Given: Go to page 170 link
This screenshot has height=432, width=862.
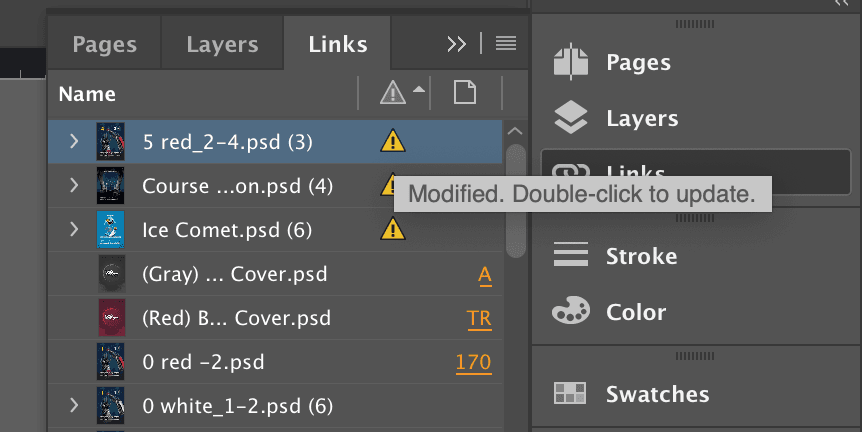Looking at the screenshot, I should 473,362.
